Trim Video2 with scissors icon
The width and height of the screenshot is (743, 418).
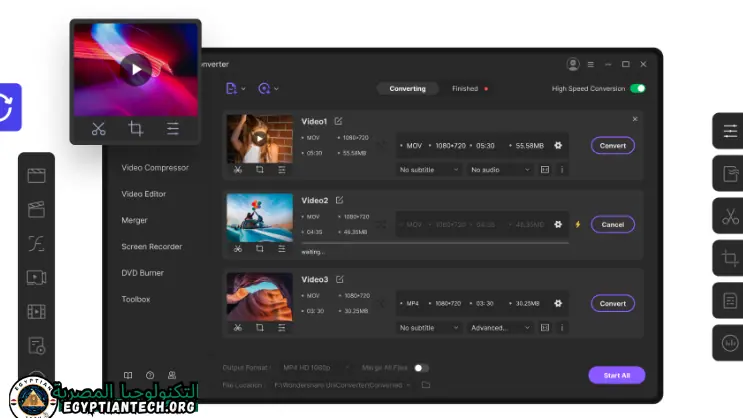coord(238,249)
